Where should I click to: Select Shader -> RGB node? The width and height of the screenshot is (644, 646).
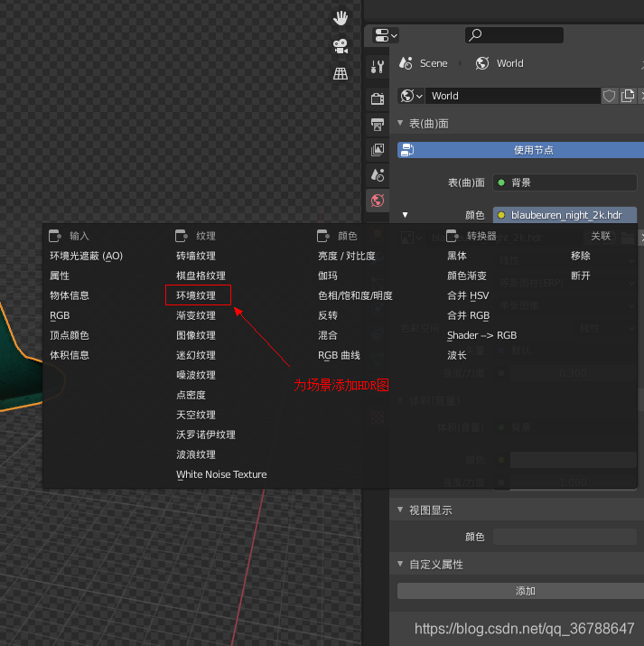[x=482, y=335]
